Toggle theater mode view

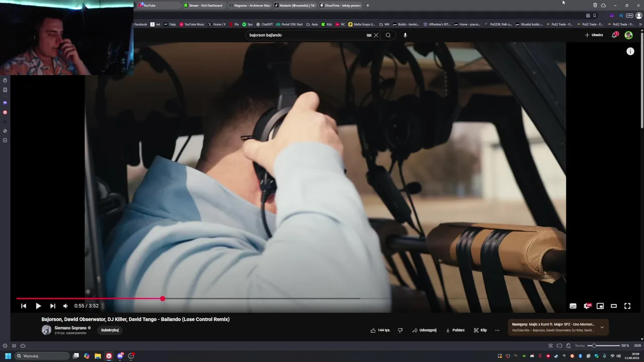click(614, 306)
